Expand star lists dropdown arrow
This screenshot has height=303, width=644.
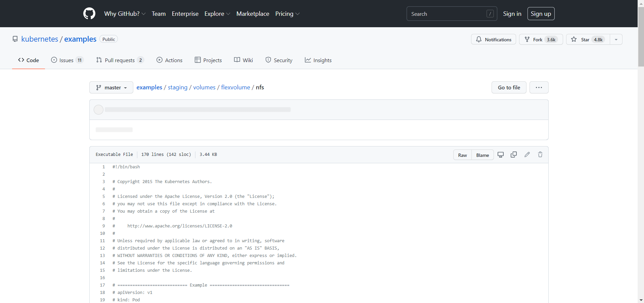(x=616, y=39)
